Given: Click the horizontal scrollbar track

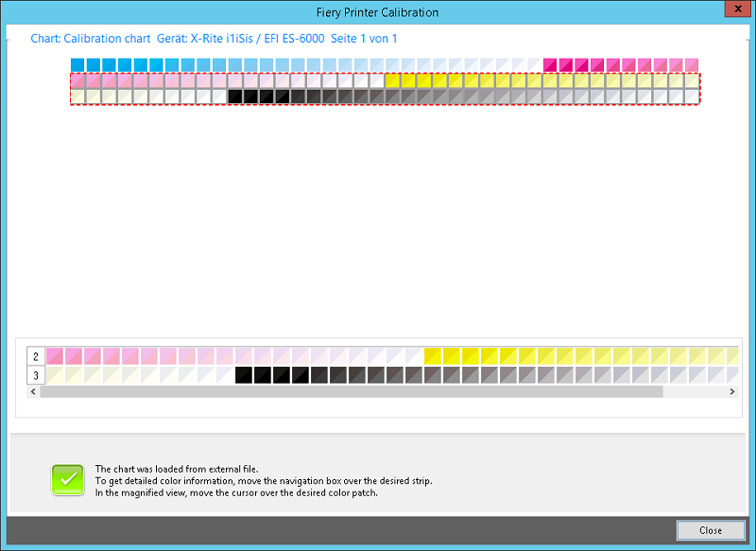Looking at the screenshot, I should pyautogui.click(x=378, y=391).
